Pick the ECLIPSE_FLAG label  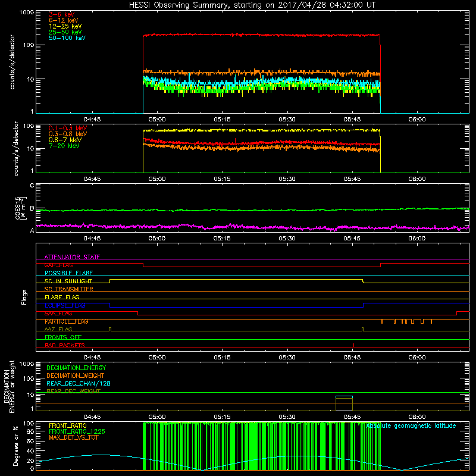point(65,305)
